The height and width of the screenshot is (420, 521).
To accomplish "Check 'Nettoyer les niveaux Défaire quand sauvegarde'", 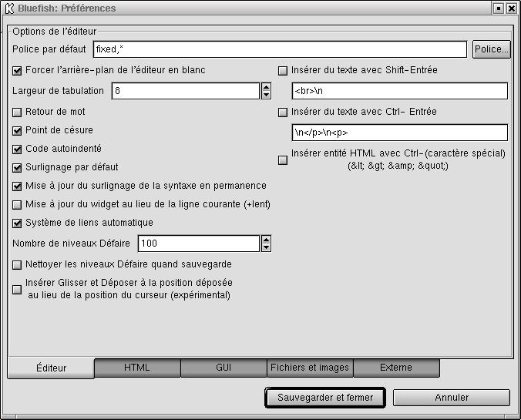I will coord(18,265).
